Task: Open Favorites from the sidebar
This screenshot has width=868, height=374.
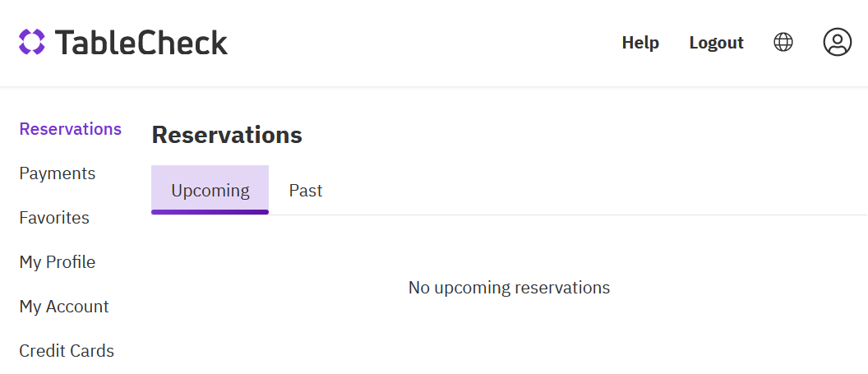Action: click(x=54, y=218)
